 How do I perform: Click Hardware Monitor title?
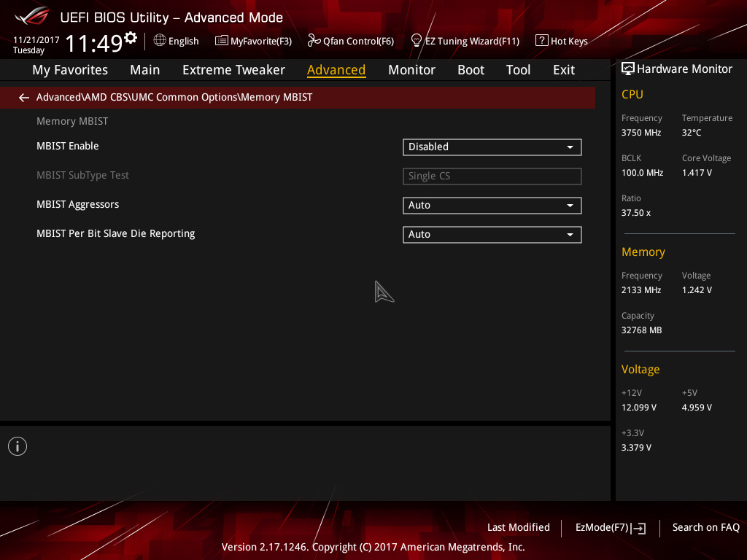click(x=684, y=69)
